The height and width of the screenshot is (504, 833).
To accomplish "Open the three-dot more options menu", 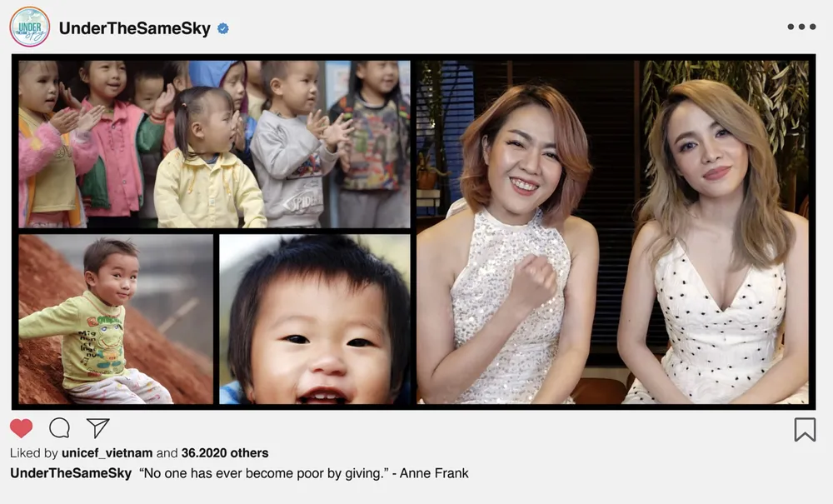I will click(801, 27).
